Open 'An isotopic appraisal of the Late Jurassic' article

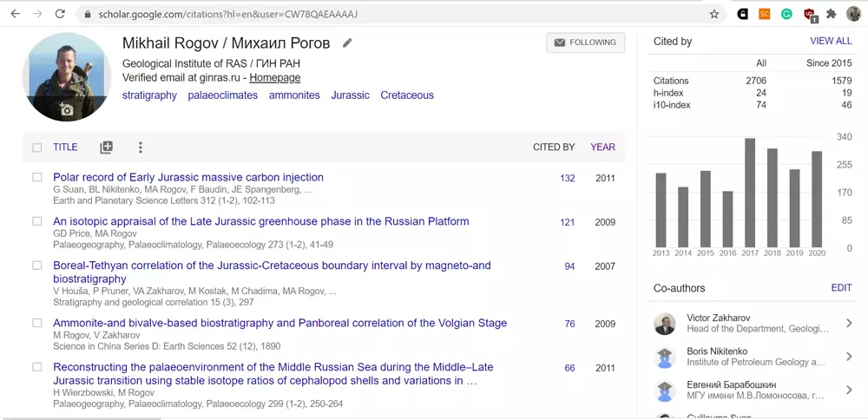pos(261,221)
